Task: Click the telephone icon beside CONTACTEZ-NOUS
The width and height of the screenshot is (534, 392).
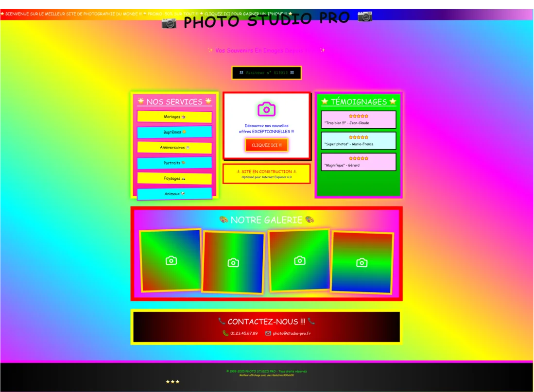Action: [x=222, y=321]
